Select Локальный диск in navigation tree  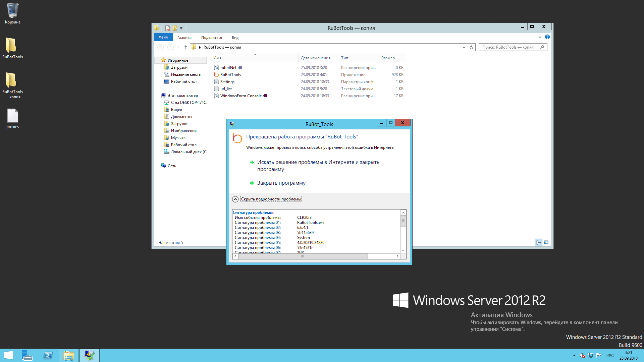coord(188,152)
